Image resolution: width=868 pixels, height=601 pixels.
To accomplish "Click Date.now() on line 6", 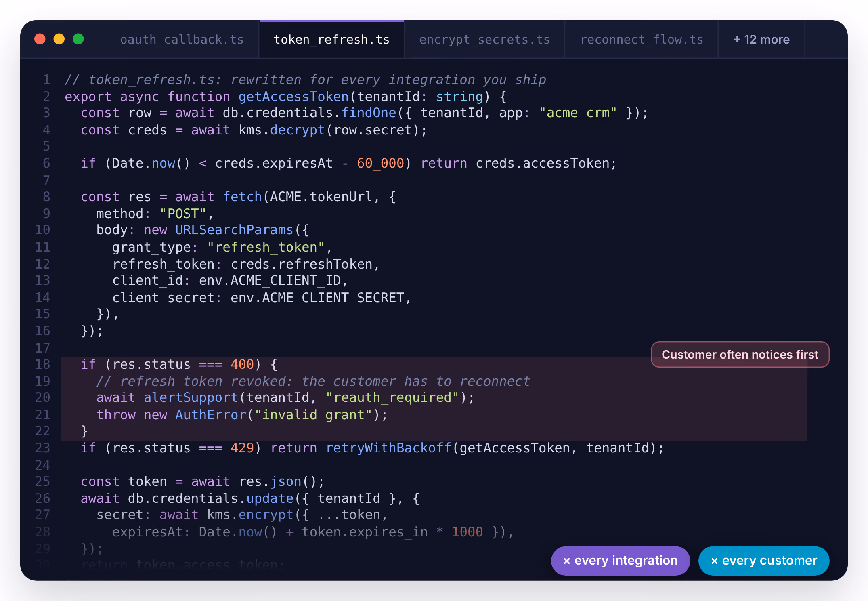I will tap(151, 164).
